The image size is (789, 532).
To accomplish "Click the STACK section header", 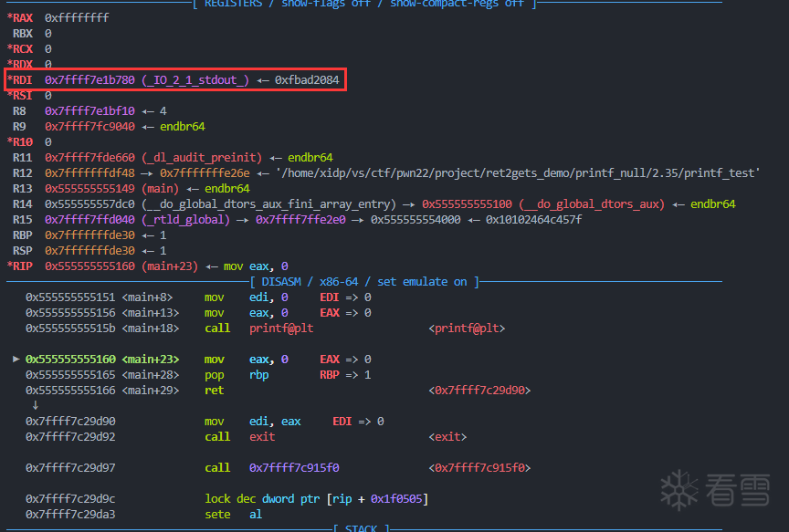I will 362,528.
